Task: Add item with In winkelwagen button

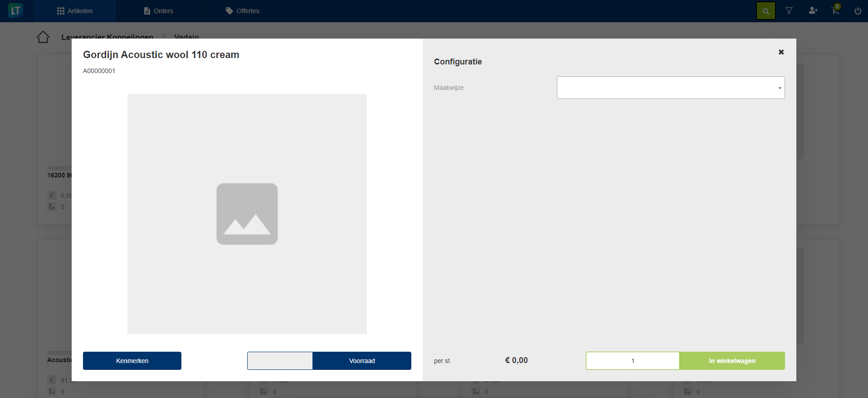Action: [732, 361]
